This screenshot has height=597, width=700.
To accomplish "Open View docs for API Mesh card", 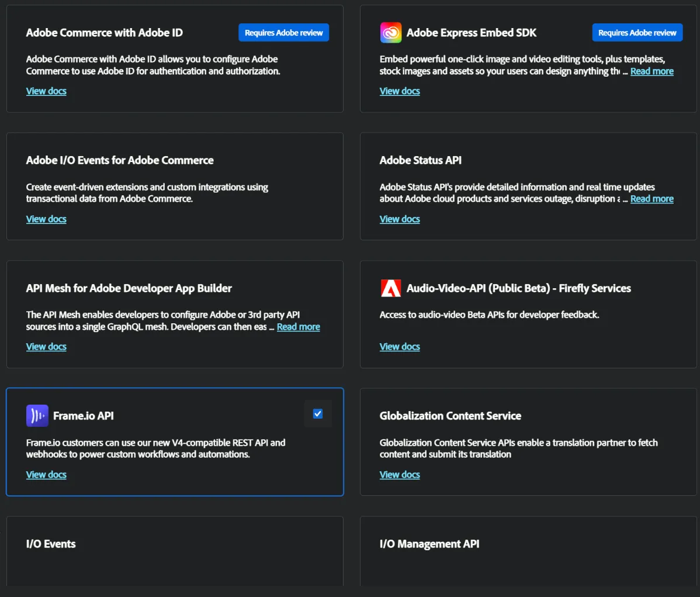I will (46, 347).
